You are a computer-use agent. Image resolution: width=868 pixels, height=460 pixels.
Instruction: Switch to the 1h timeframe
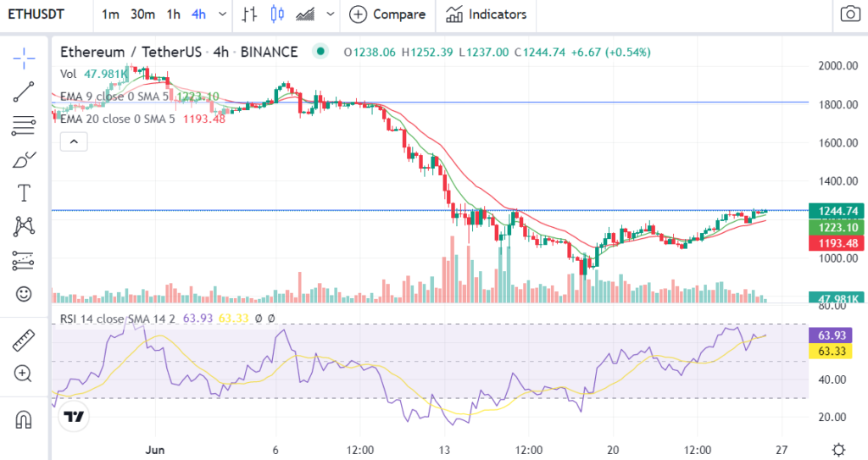[173, 14]
